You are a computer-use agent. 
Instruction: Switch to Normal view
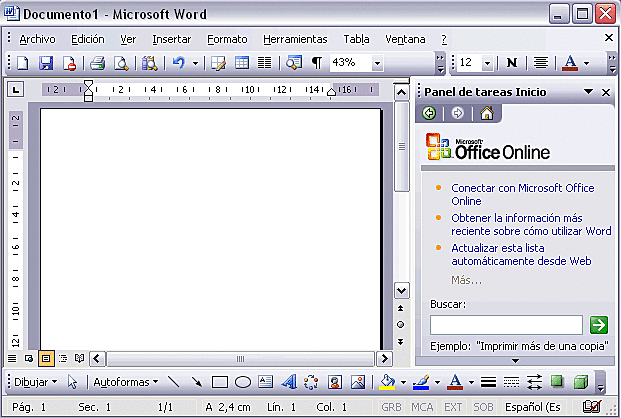(12, 359)
